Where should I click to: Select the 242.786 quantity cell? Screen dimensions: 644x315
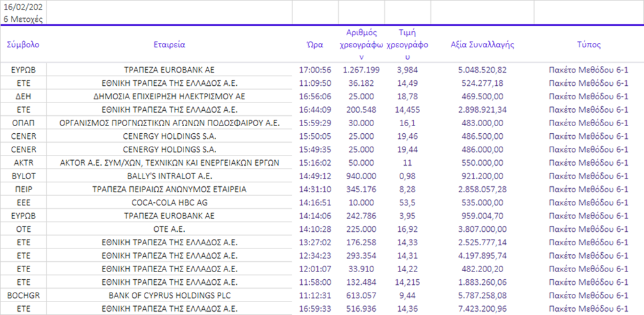click(x=361, y=216)
